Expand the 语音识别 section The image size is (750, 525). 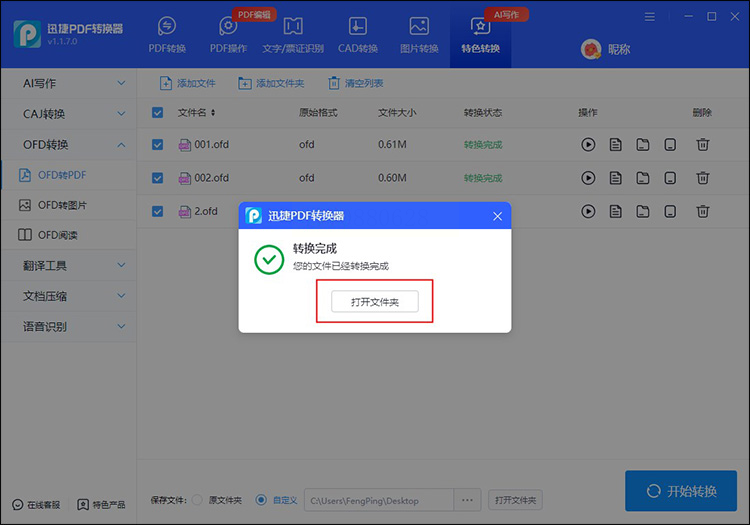coord(69,327)
